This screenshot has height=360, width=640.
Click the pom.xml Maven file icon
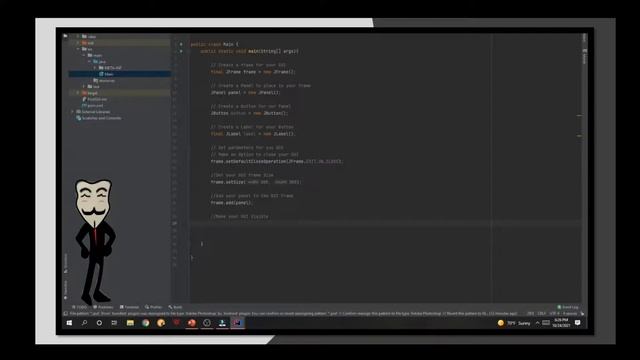click(x=84, y=106)
